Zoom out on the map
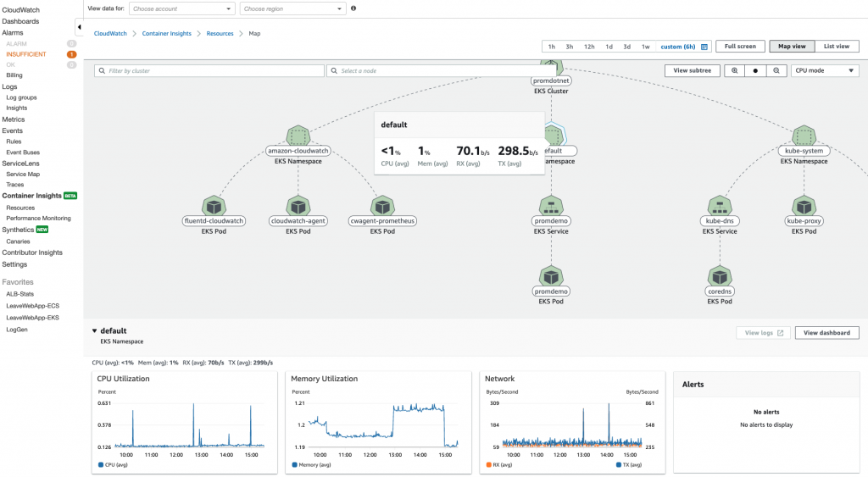 pos(776,71)
